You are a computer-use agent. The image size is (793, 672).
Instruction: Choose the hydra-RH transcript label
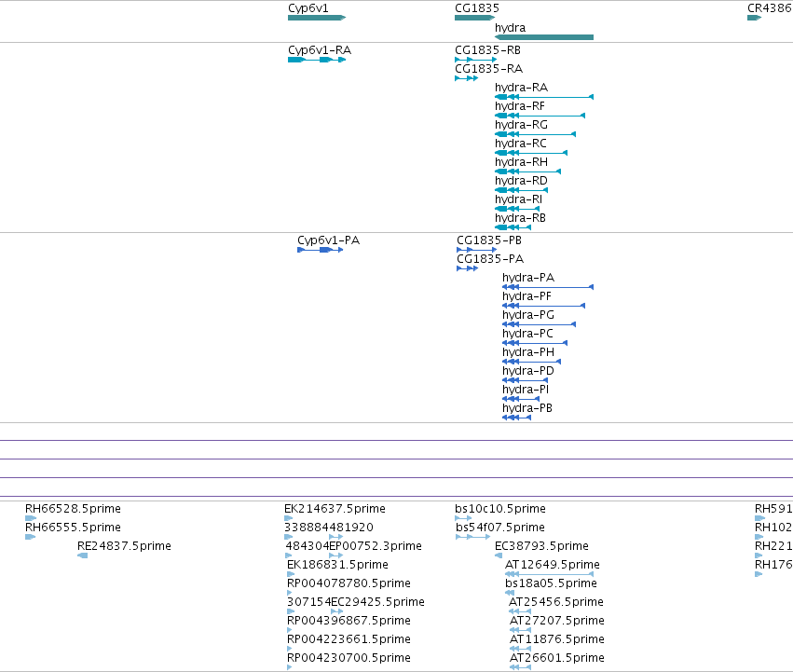[x=521, y=162]
